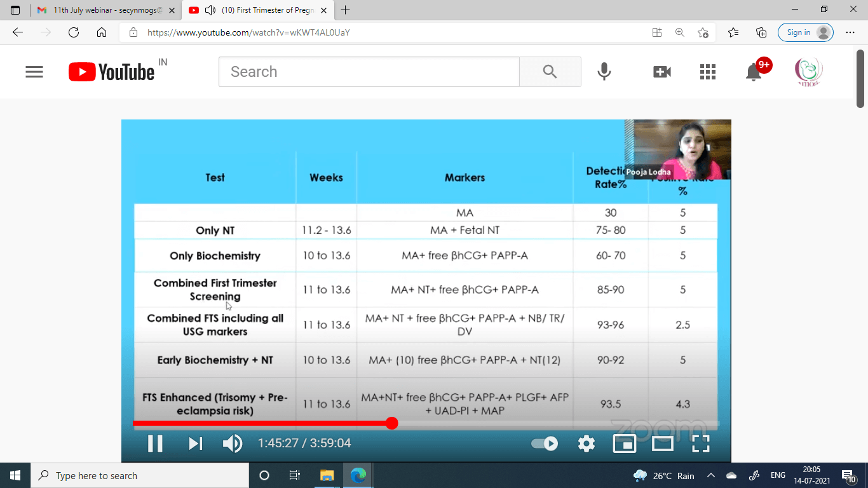This screenshot has height=488, width=868.
Task: Pause the YouTube video
Action: coord(155,443)
